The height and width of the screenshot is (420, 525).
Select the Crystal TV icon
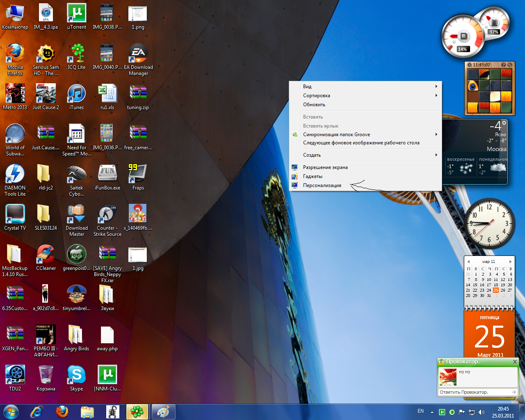click(15, 217)
